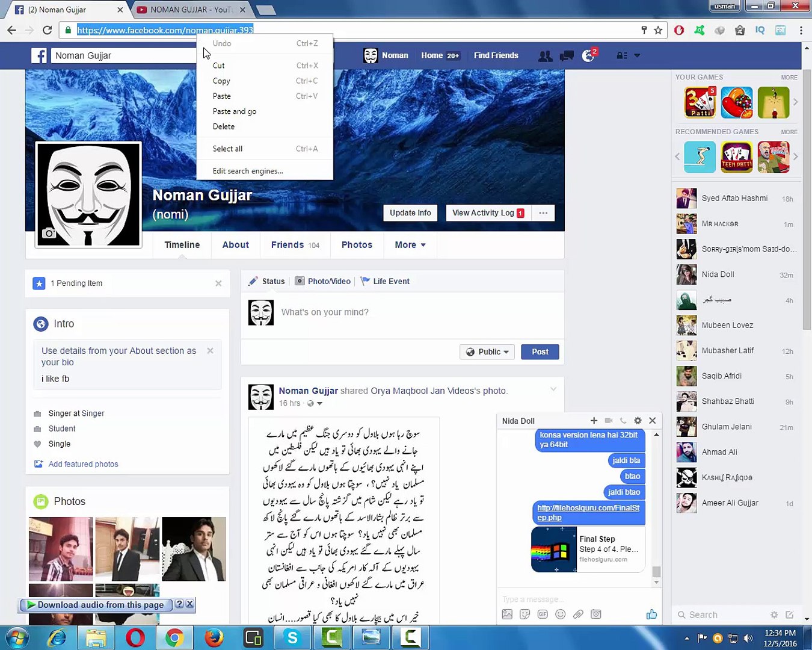Click the Post button

[540, 352]
